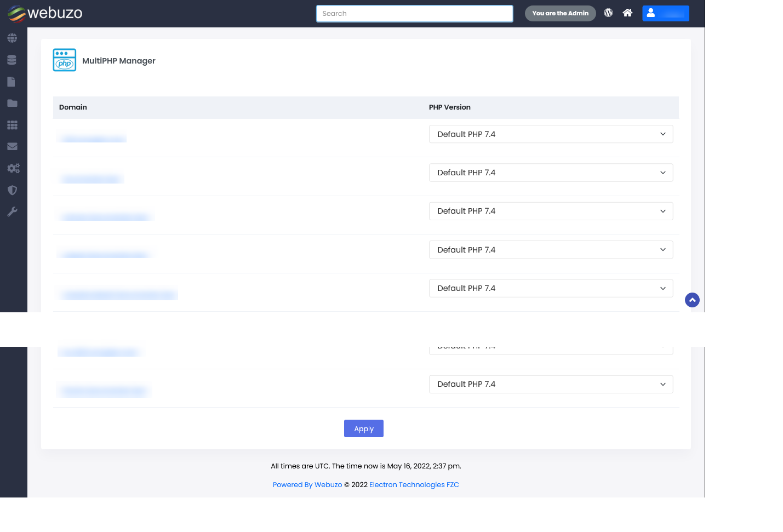Open the wrench tools icon in sidebar
Viewport: 783px width, 532px height.
point(12,212)
